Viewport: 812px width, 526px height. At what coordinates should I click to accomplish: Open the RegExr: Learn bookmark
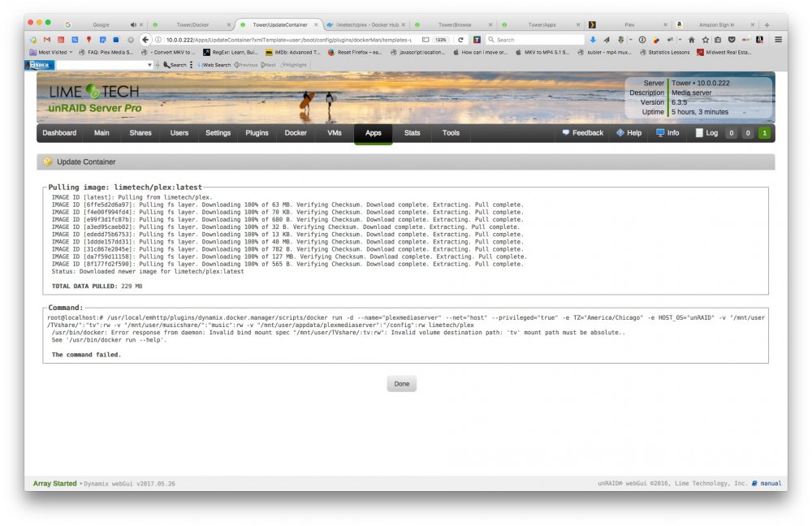click(x=230, y=52)
